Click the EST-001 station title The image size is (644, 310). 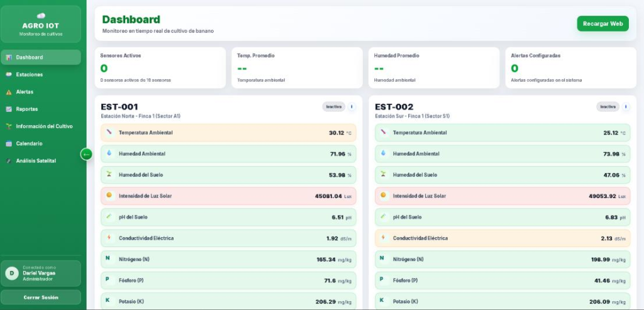click(x=119, y=107)
